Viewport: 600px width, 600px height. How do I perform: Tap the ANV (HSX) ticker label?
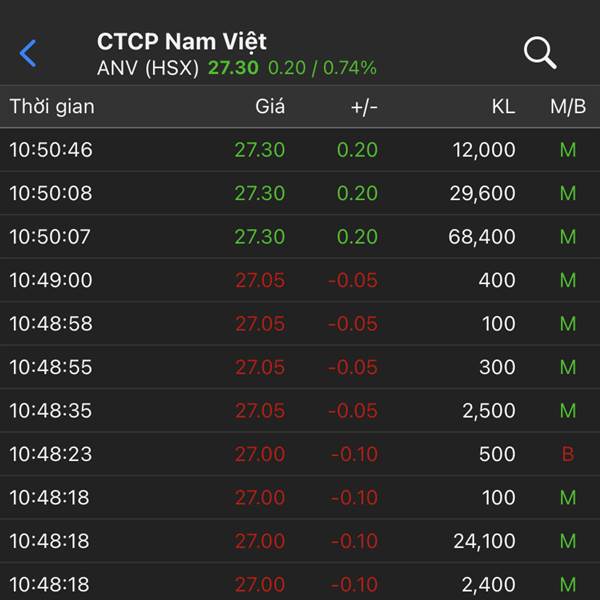point(148,68)
